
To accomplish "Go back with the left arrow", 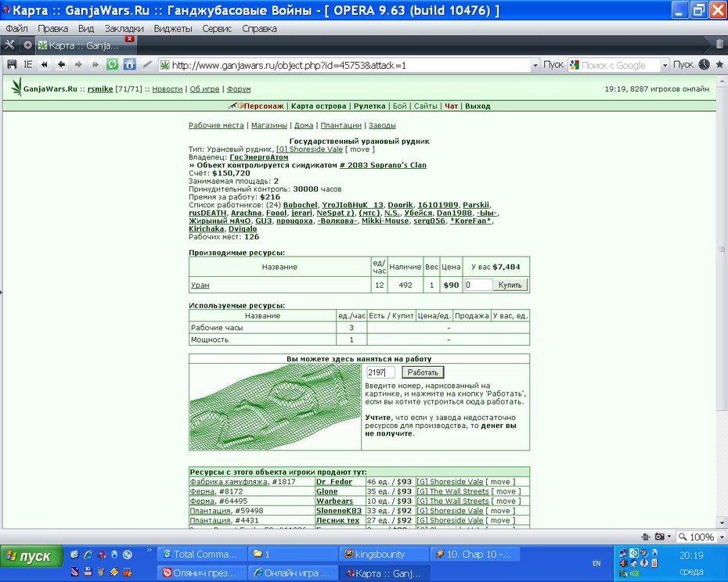I will (x=61, y=65).
